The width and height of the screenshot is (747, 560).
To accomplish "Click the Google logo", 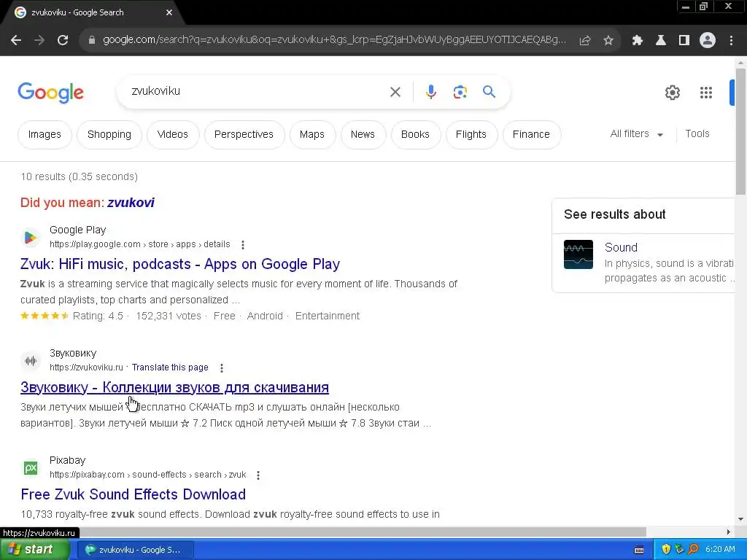I will pyautogui.click(x=50, y=93).
